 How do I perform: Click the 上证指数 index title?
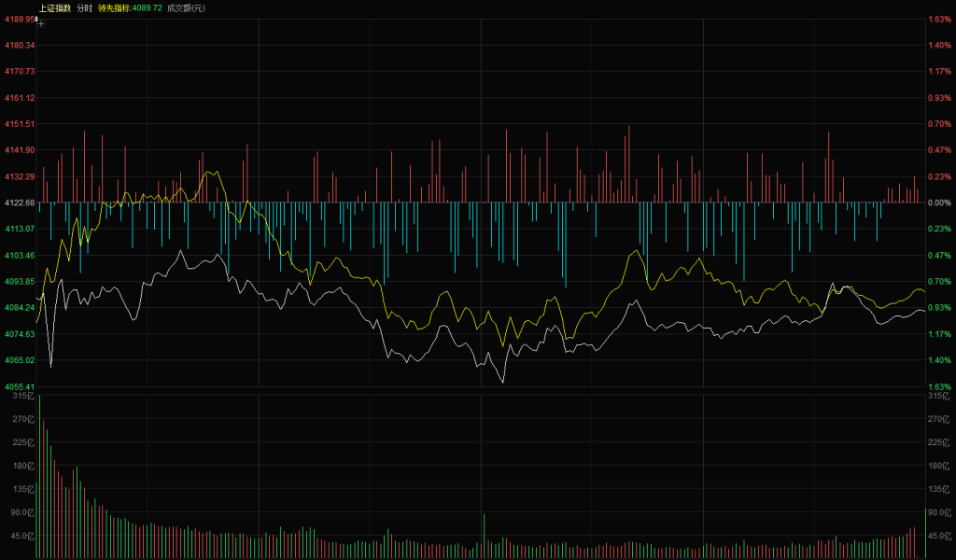coord(54,7)
